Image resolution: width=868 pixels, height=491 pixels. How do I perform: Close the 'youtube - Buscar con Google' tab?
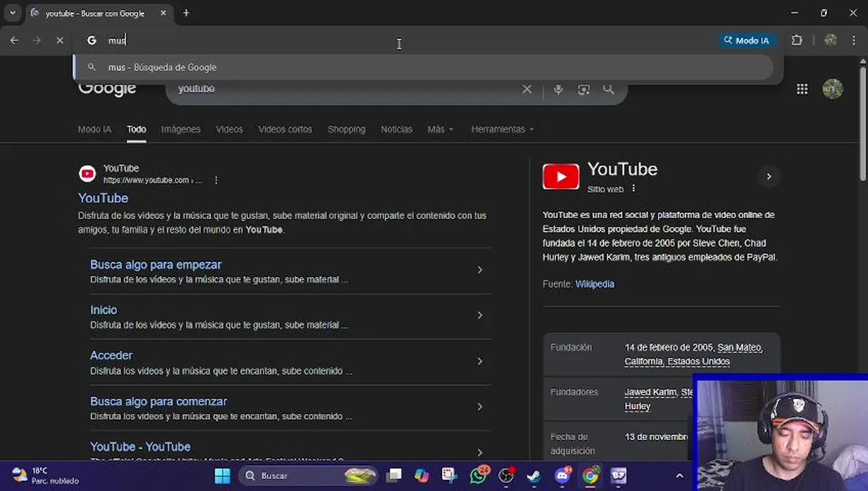coord(163,13)
